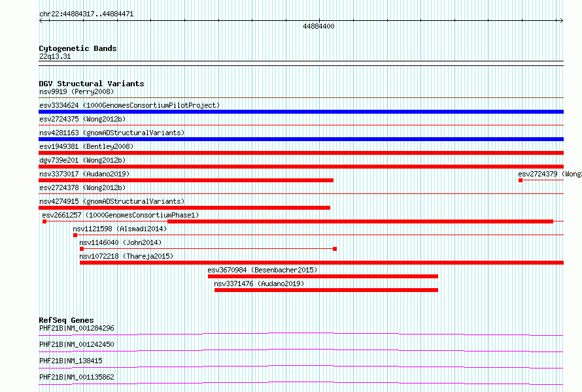Viewport: 582px width, 392px height.
Task: Click the red start marker of esv2724379
Action: click(x=521, y=180)
